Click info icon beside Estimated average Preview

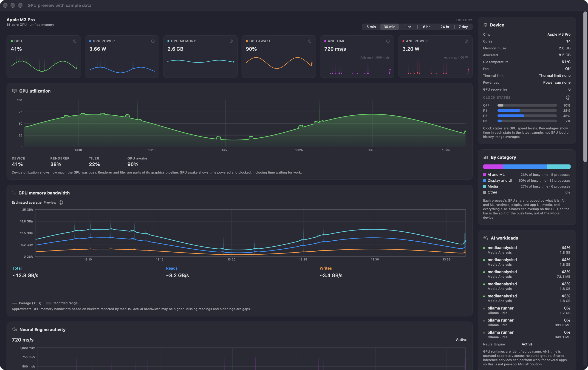click(61, 202)
